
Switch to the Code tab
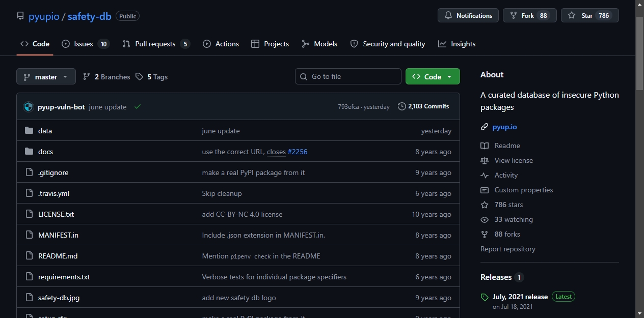tap(35, 44)
